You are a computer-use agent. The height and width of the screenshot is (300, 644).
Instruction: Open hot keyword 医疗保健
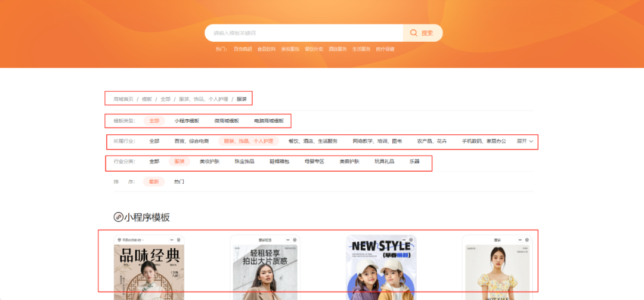click(385, 49)
